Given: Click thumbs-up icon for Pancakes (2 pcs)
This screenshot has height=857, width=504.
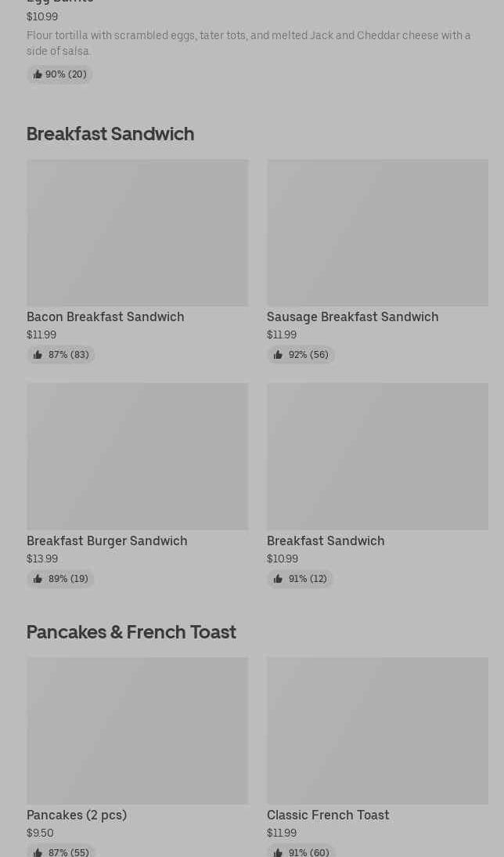Looking at the screenshot, I should pos(38,852).
